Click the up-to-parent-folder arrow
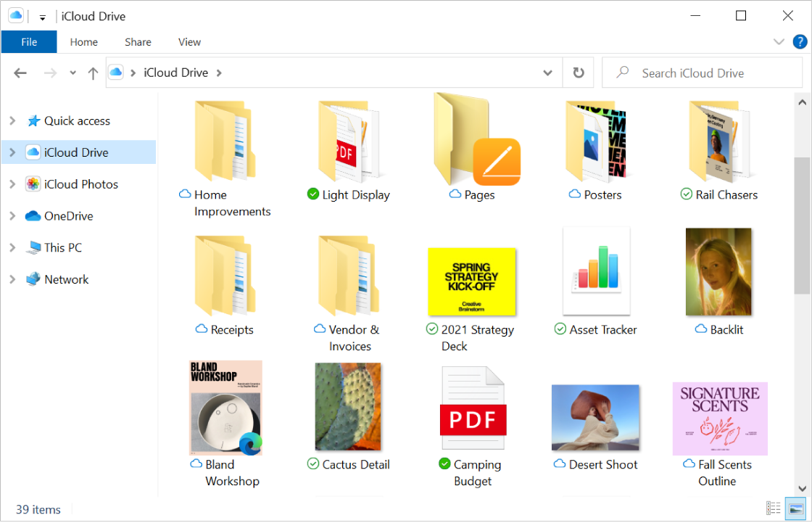The image size is (812, 523). point(93,73)
